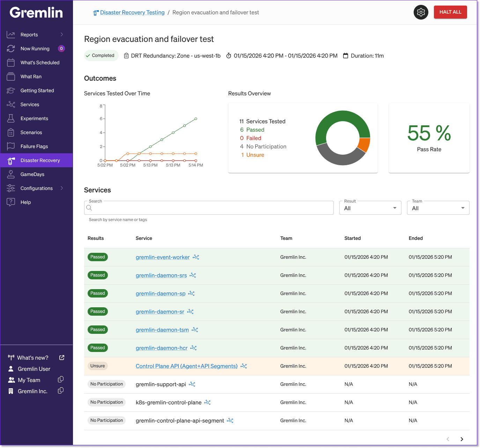Click the Failure Flags flag icon

tap(11, 146)
